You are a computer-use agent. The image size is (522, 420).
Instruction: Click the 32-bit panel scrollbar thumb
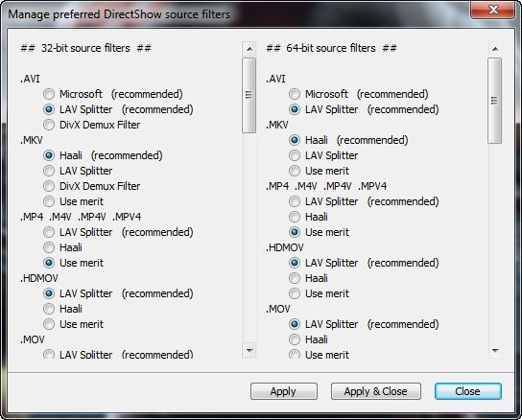[x=249, y=95]
